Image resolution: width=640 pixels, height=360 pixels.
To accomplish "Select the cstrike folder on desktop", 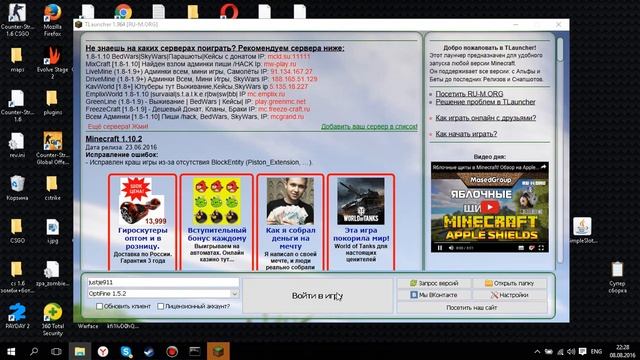I will (52, 188).
